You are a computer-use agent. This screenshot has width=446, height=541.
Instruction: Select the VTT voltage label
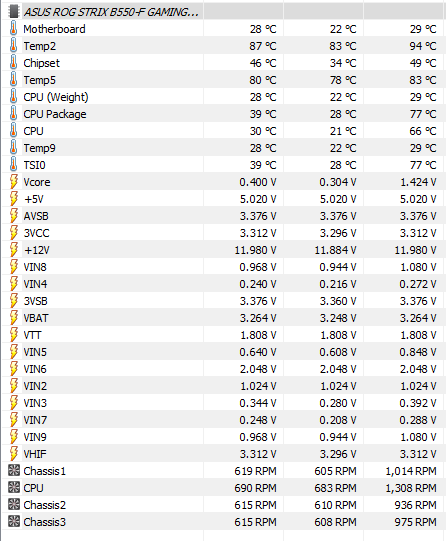[x=32, y=335]
